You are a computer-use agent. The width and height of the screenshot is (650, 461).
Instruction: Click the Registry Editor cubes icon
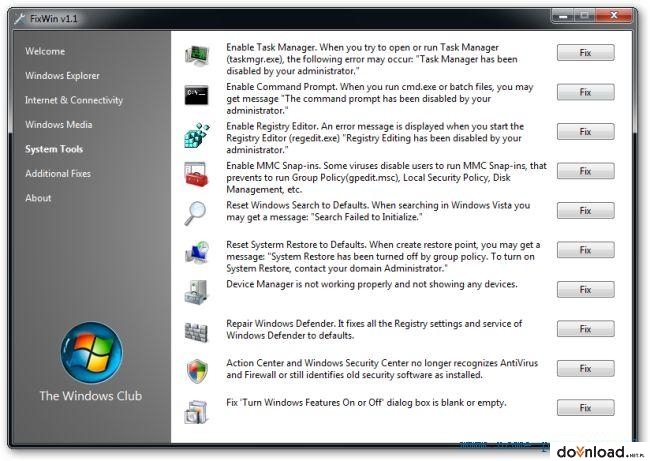197,135
